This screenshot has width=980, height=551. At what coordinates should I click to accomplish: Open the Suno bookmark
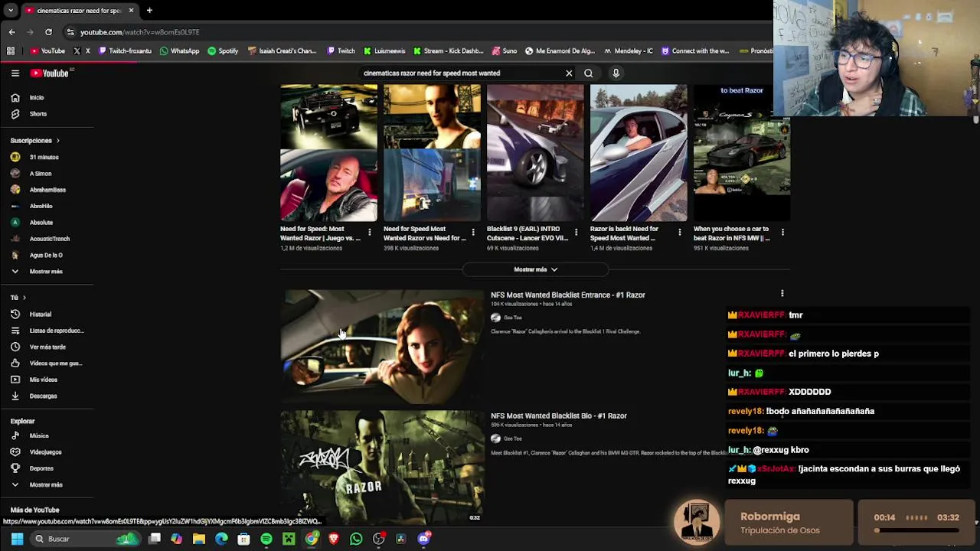(x=504, y=51)
